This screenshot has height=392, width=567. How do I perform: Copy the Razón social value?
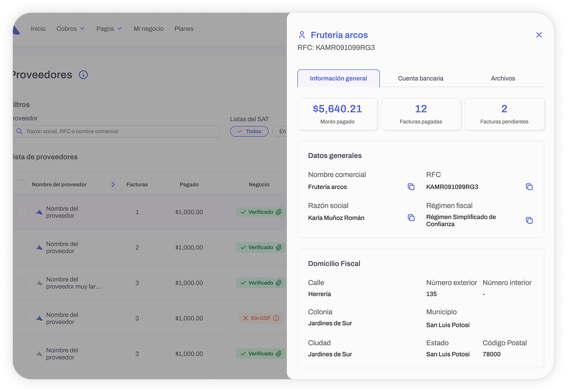point(411,218)
